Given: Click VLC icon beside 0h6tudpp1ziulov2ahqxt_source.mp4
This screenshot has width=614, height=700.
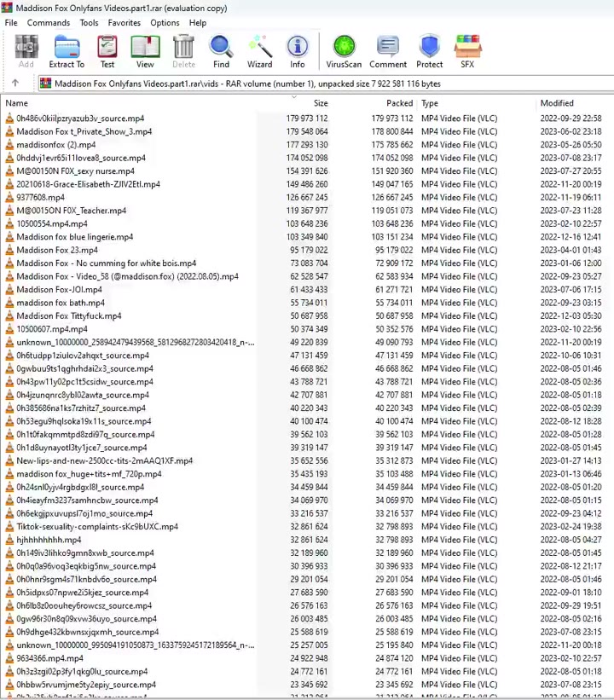Looking at the screenshot, I should [9, 356].
